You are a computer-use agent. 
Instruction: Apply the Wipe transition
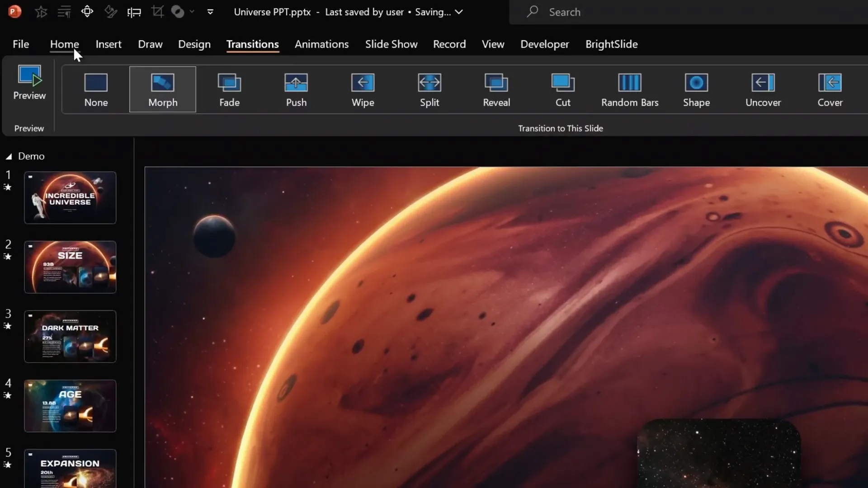[x=363, y=89]
